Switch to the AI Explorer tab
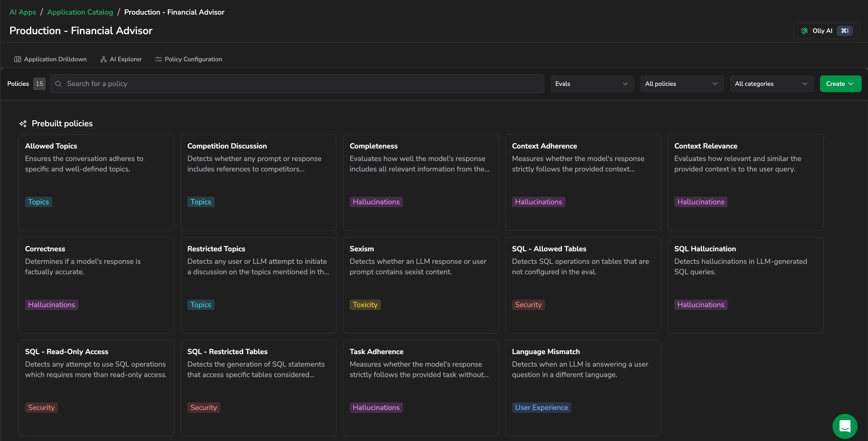This screenshot has height=441, width=868. click(x=121, y=59)
